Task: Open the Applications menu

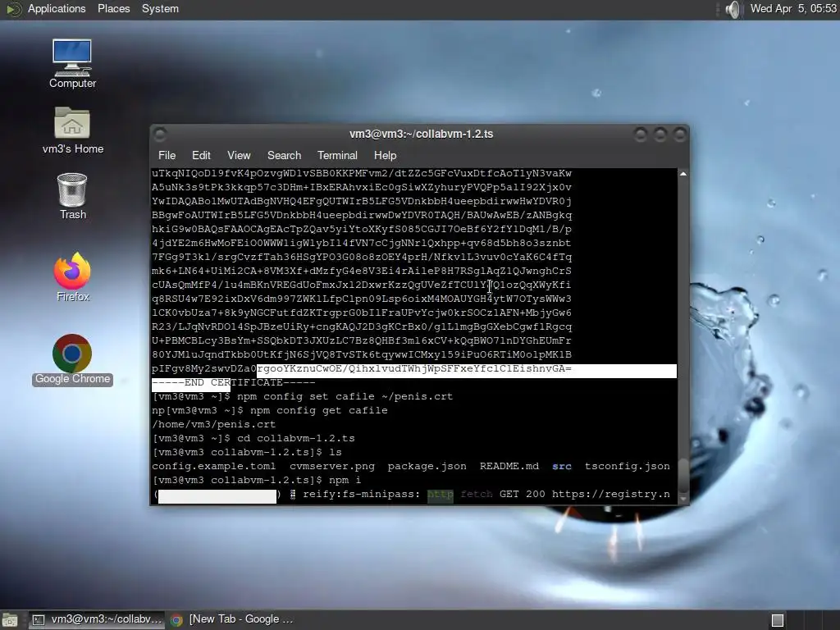Action: coord(57,9)
